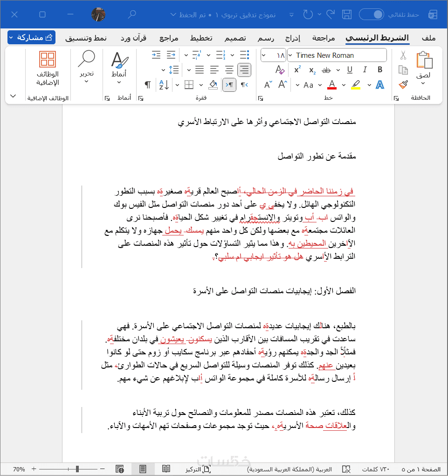Expand bullets list dropdown arrow
This screenshot has height=476, width=448.
click(x=232, y=55)
